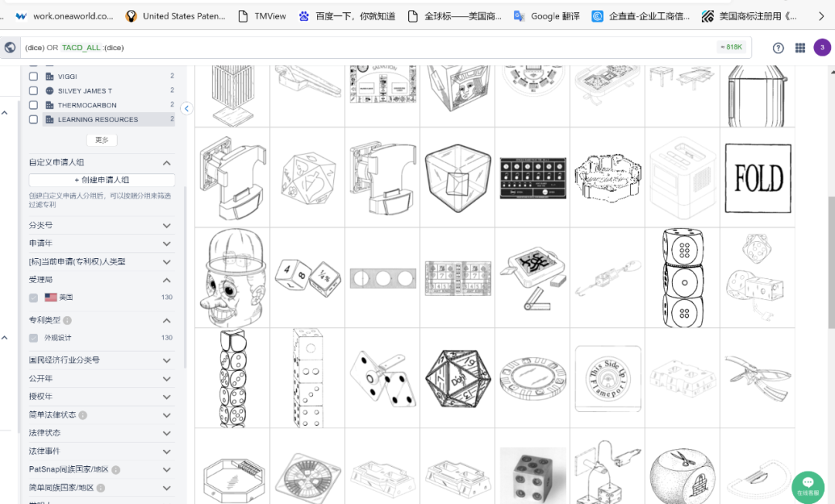Open the purple user avatar menu
Image resolution: width=835 pixels, height=504 pixels.
click(x=822, y=47)
